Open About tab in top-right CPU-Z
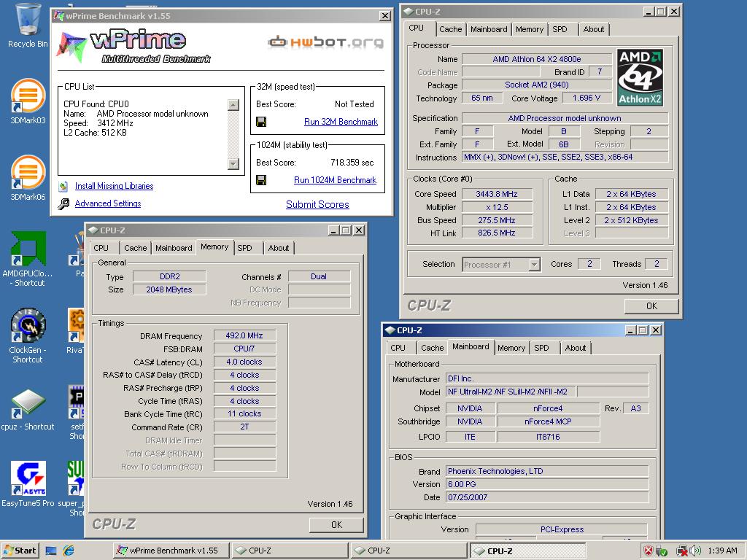 coord(594,29)
